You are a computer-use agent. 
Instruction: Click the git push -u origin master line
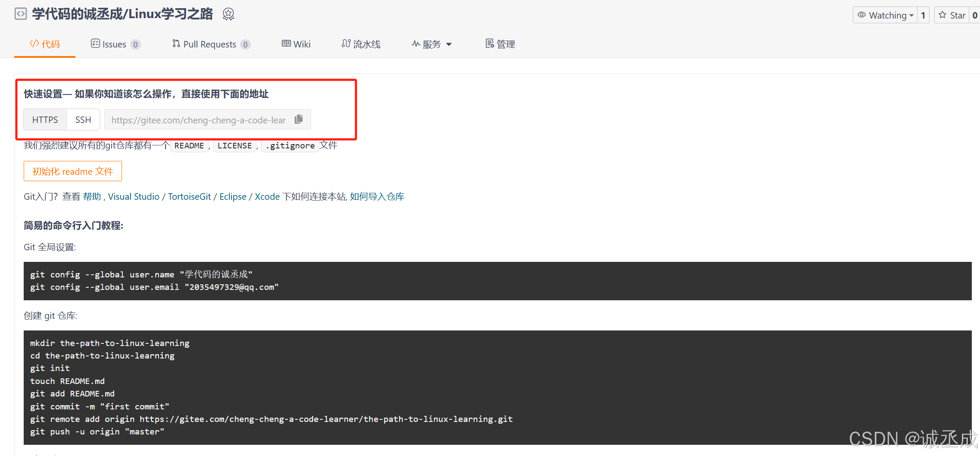click(x=97, y=431)
